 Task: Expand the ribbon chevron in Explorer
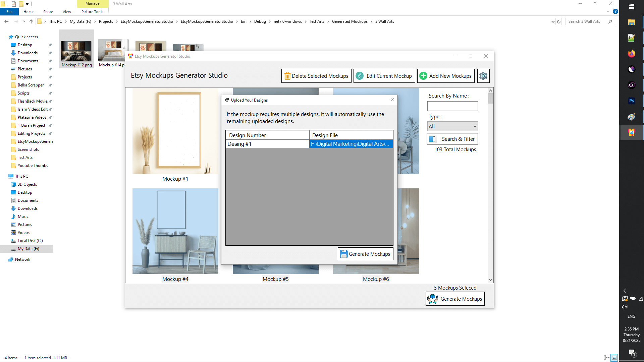pos(608,11)
